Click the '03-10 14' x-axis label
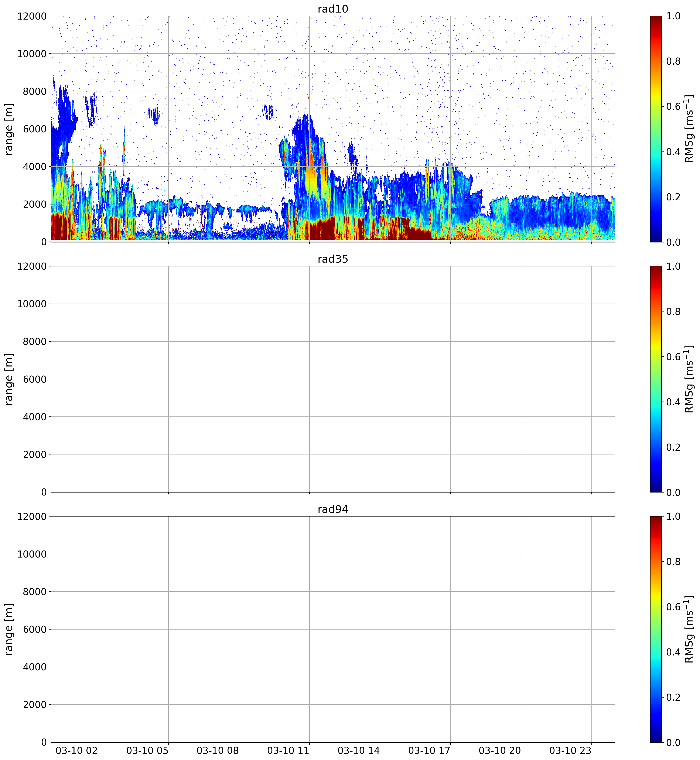700x760 pixels. pos(359,750)
